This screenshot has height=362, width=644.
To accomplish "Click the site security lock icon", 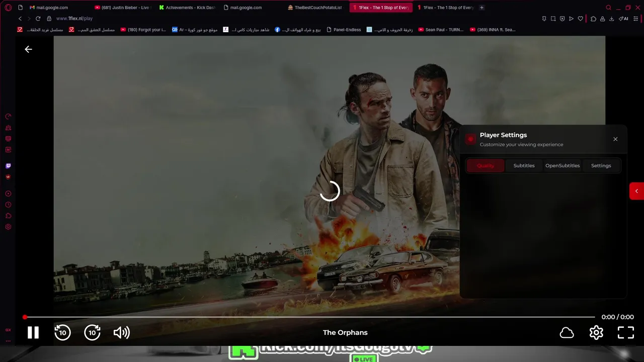I will 49,19.
